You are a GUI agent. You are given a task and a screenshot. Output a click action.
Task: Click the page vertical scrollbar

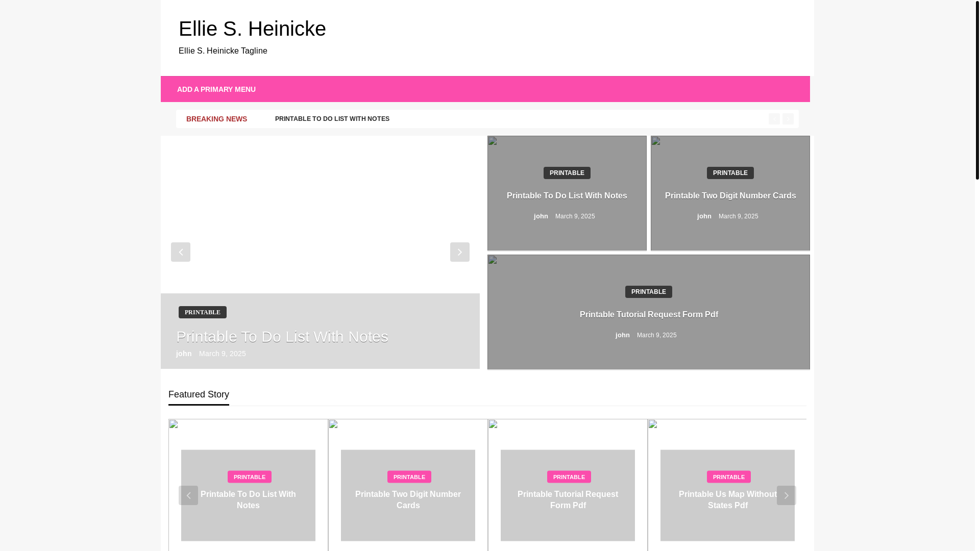click(977, 90)
